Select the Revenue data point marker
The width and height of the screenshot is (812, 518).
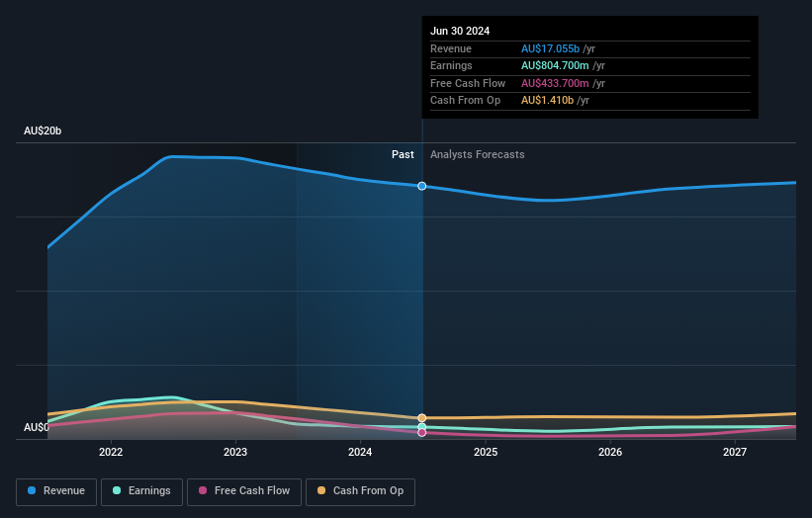click(422, 186)
